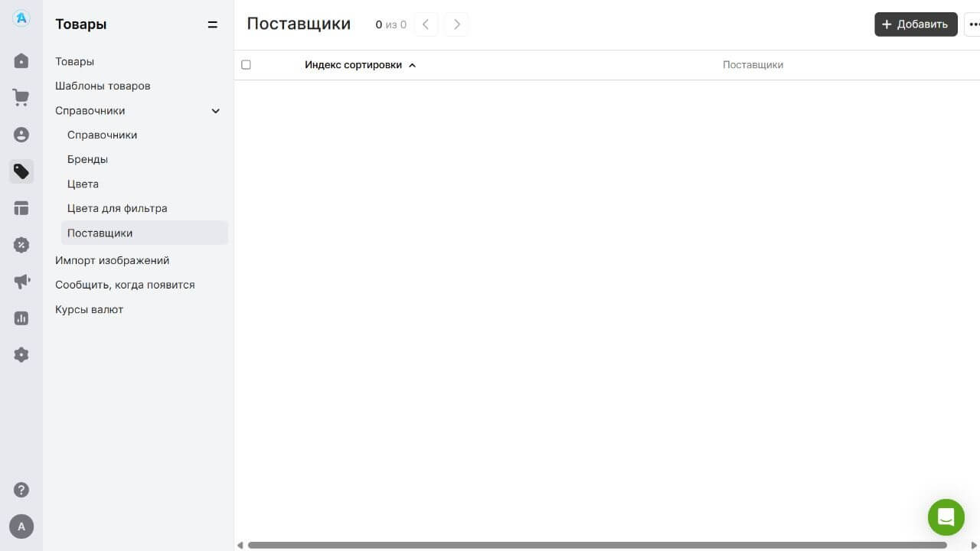Click the scrollbar right arrow
The height and width of the screenshot is (551, 980).
975,545
